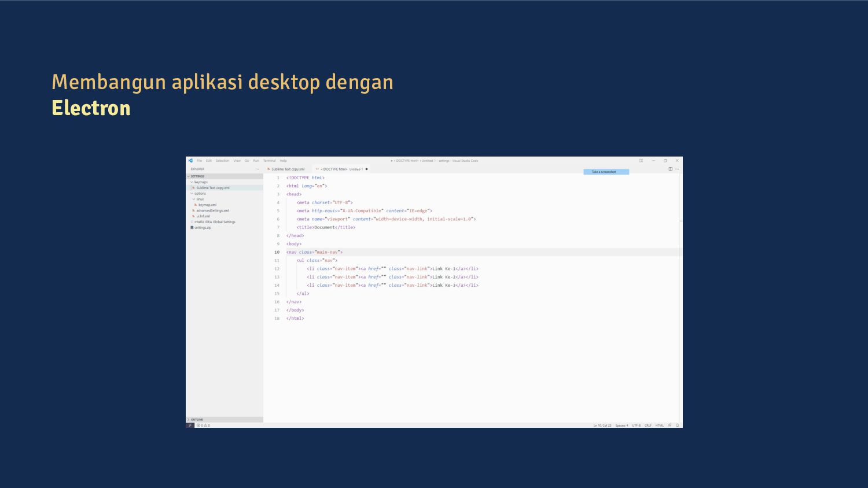Click the Link Ke-2 list item line

[392, 277]
